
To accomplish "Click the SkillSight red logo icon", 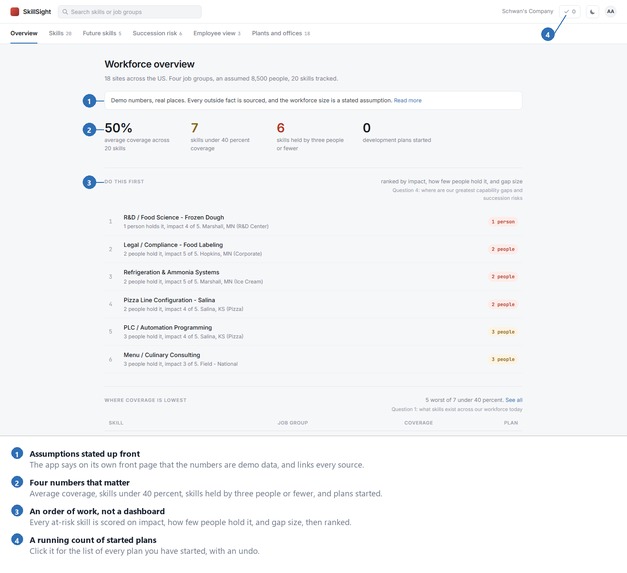I will pos(15,12).
